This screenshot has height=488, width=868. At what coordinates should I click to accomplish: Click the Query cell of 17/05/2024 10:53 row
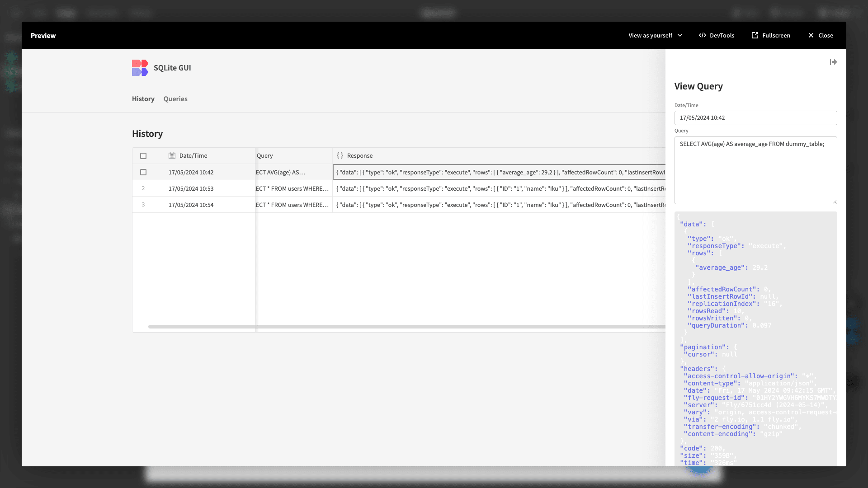294,188
